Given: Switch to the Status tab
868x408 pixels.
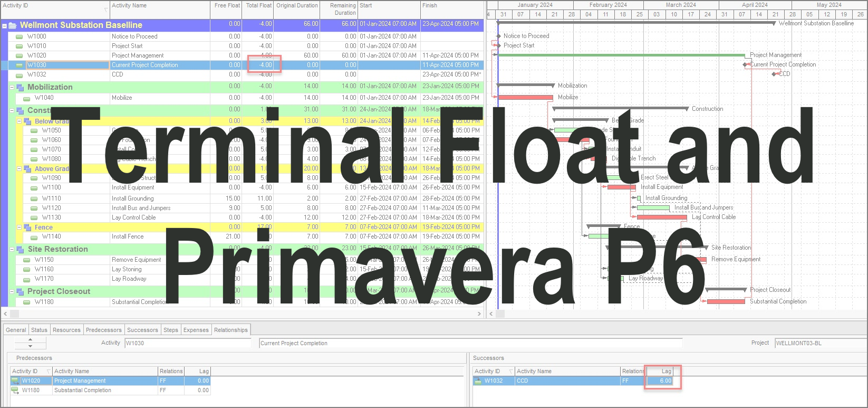Looking at the screenshot, I should click(x=39, y=330).
